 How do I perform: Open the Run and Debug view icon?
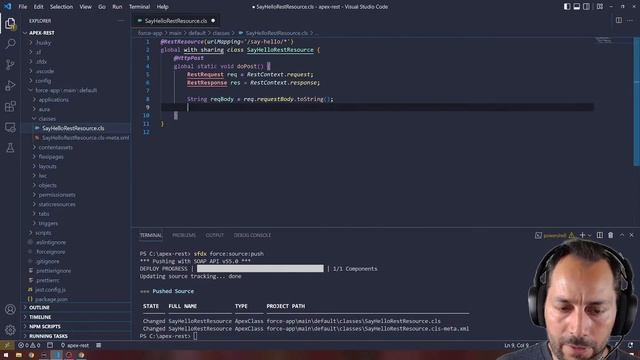point(10,85)
